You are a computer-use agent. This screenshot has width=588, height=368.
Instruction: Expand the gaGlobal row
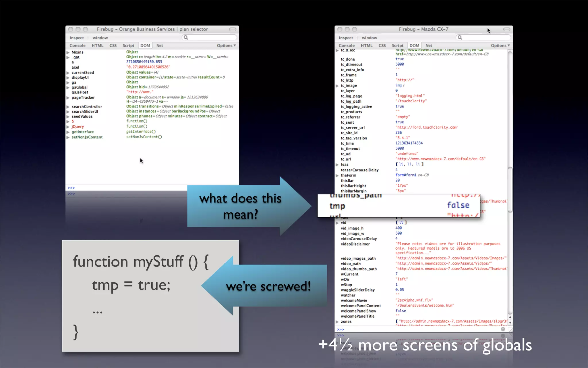click(68, 87)
